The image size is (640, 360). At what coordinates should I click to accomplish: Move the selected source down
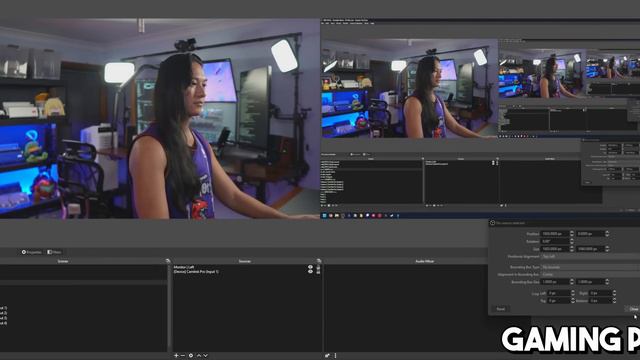pos(205,356)
